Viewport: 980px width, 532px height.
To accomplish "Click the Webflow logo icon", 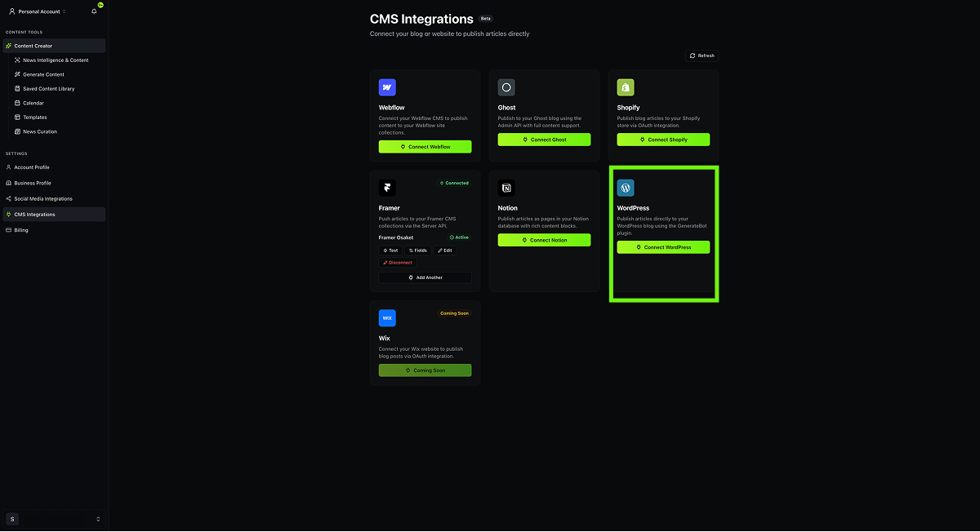I will [x=387, y=87].
